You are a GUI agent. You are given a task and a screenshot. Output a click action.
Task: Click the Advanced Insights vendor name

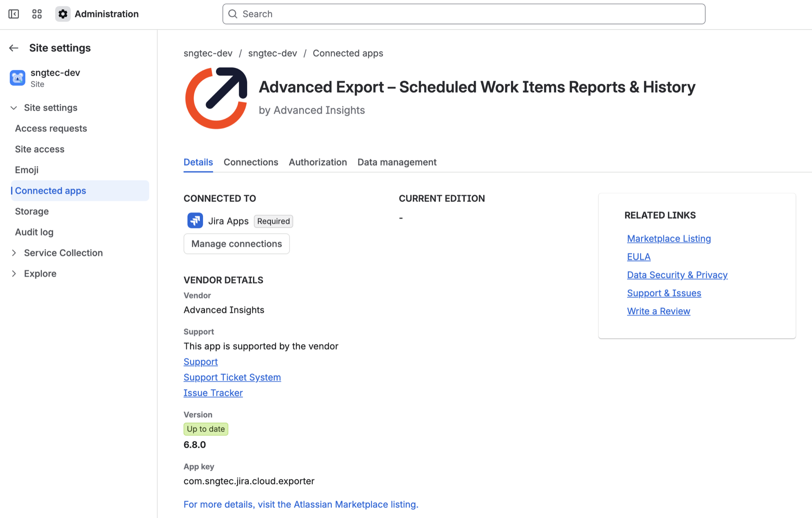(224, 310)
